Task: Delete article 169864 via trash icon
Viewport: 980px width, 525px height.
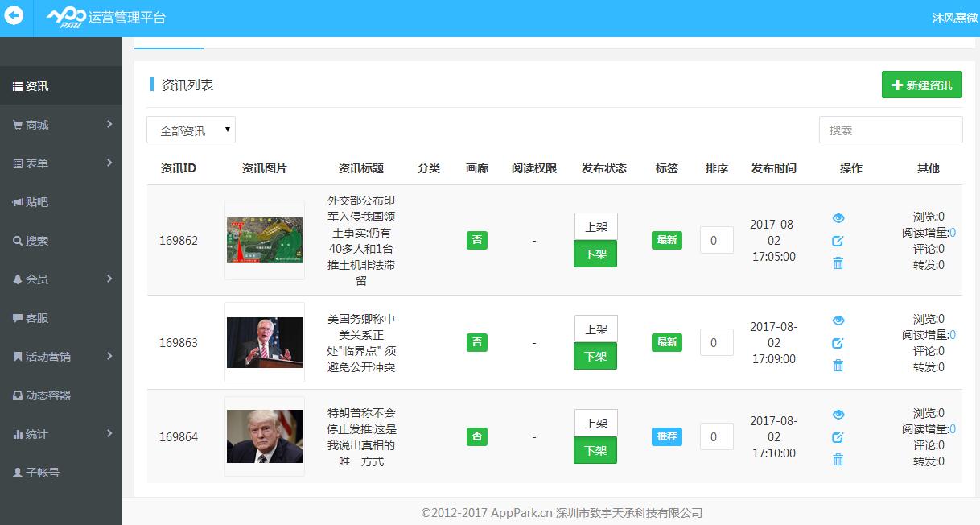Action: 838,459
